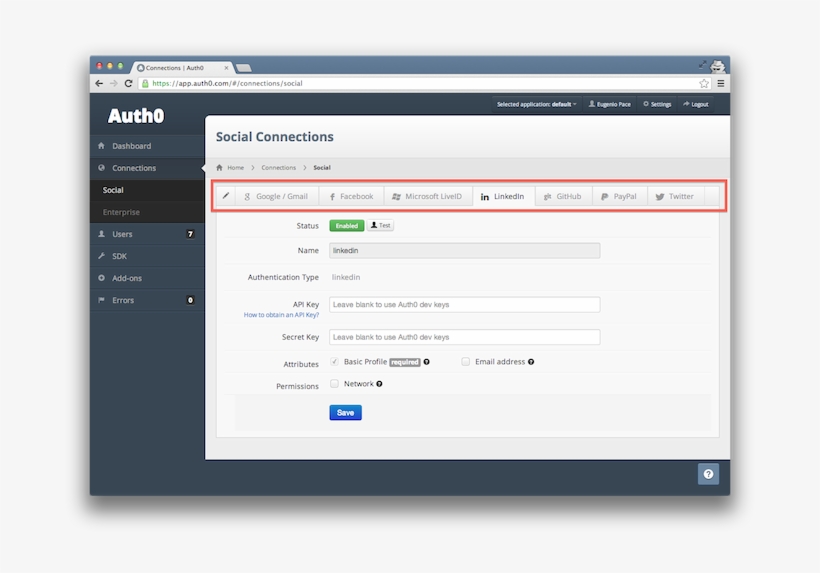This screenshot has width=820, height=573.
Task: Switch to the Microsoft LiveID tab
Action: 428,197
